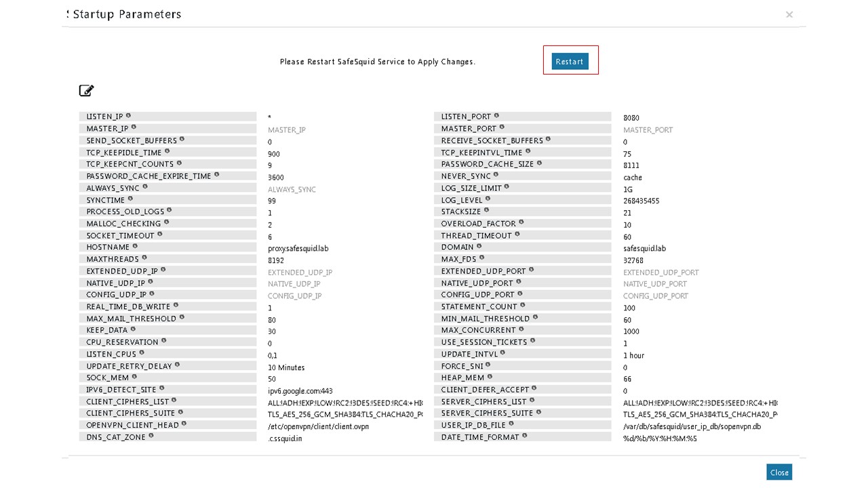Click info icon next to MALLOC_CHECKING
The height and width of the screenshot is (488, 868).
(x=167, y=222)
